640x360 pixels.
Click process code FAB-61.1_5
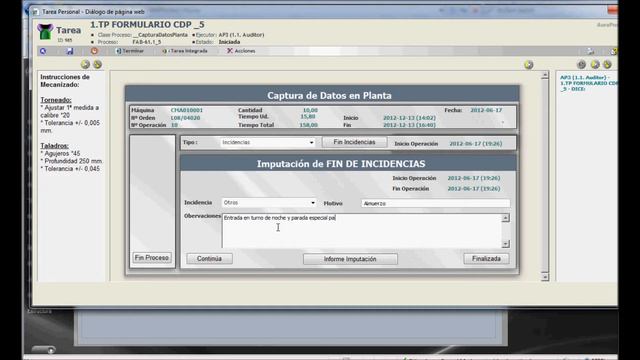click(147, 42)
